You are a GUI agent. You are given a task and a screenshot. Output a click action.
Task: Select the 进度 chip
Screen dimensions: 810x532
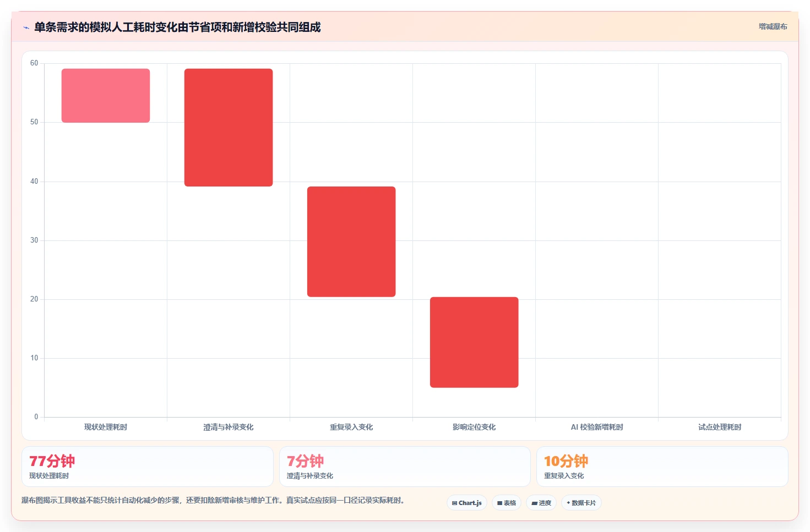coord(541,503)
